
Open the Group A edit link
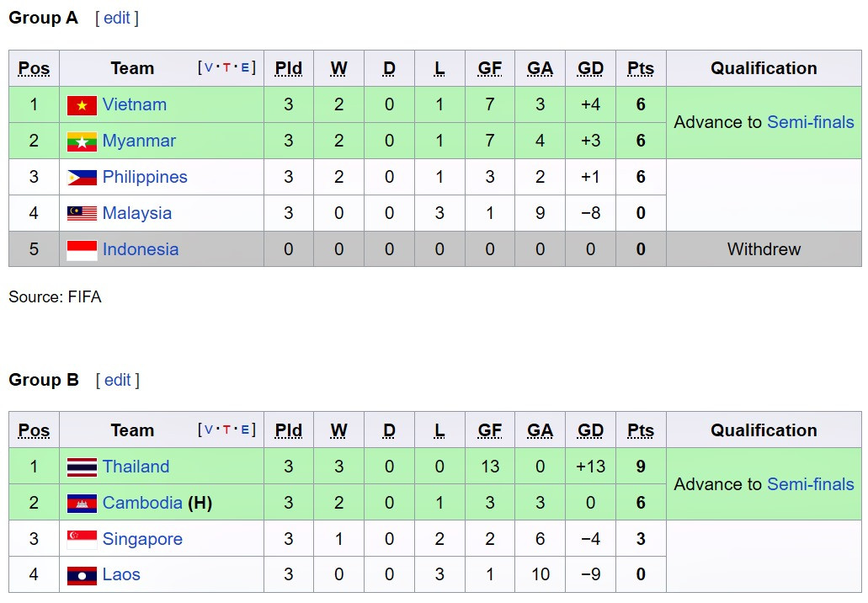click(x=117, y=18)
